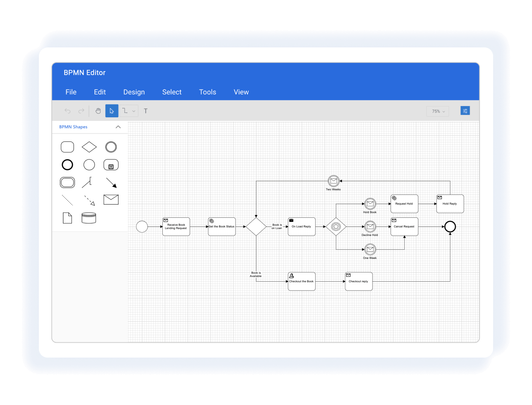Collapse the BPMN Shapes panel
Image resolution: width=532 pixels, height=405 pixels.
click(x=118, y=127)
